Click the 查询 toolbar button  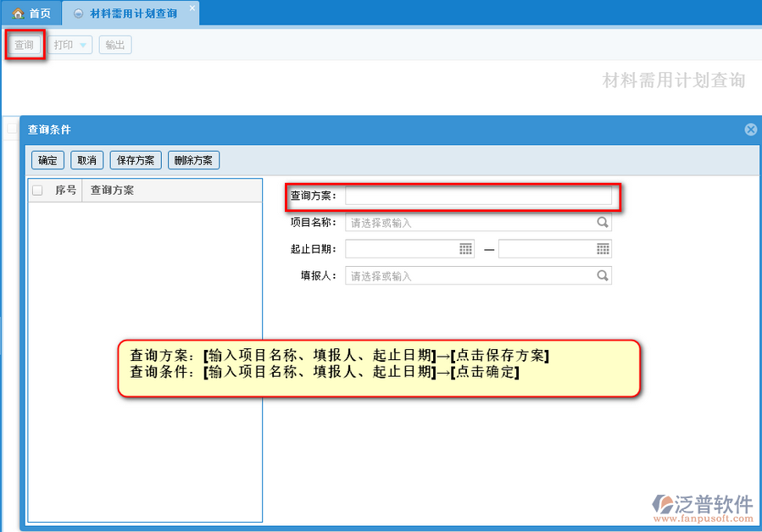coord(24,45)
